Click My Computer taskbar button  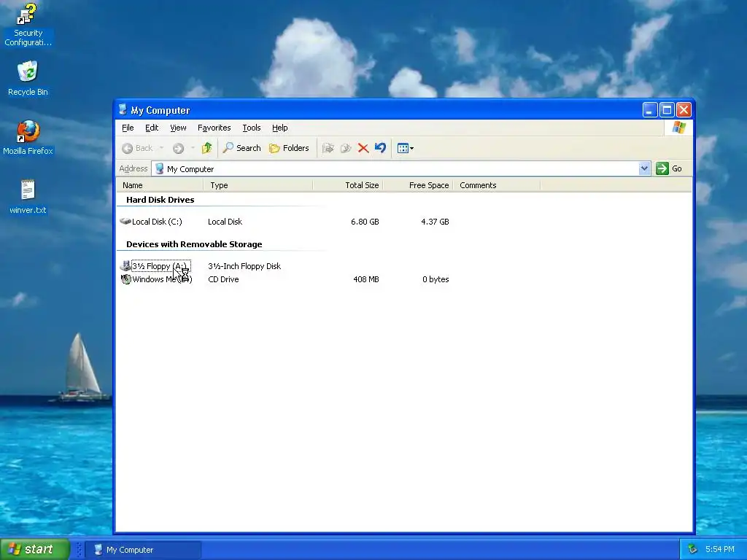143,550
